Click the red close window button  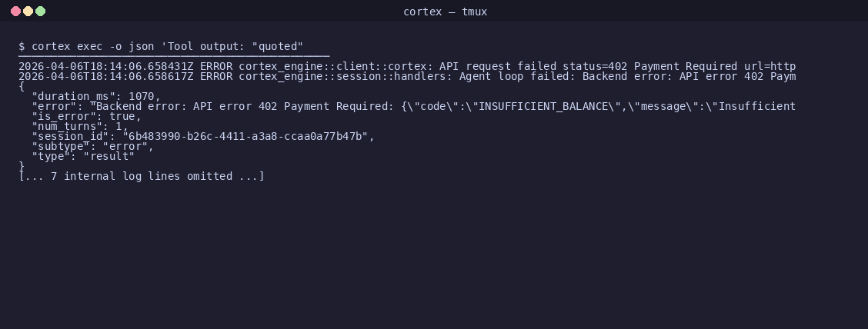(15, 11)
